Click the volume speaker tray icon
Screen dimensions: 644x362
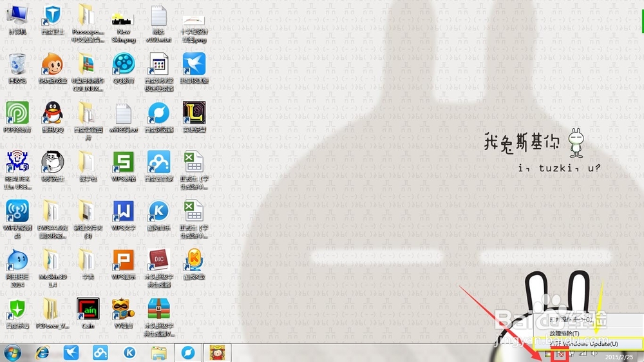[594, 354]
